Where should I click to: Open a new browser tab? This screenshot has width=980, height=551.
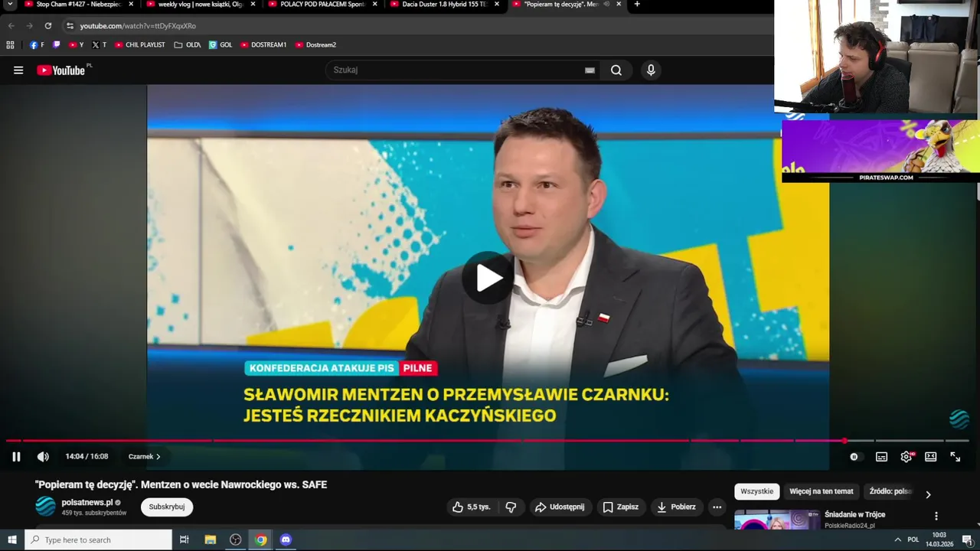tap(637, 5)
